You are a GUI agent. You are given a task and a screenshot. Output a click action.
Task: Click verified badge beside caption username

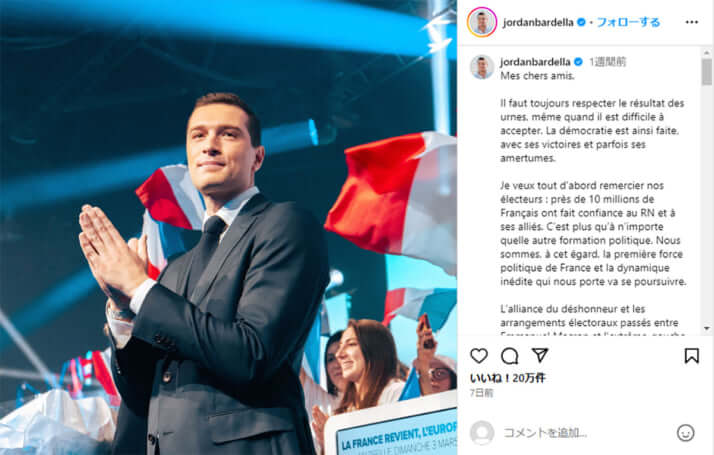pyautogui.click(x=578, y=61)
